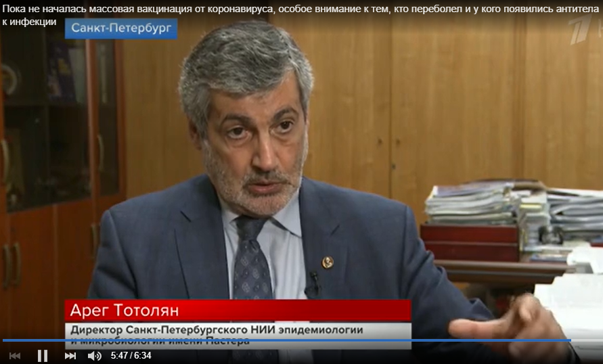Seek to the middle of the progress bar
603x364 pixels.
[301, 340]
